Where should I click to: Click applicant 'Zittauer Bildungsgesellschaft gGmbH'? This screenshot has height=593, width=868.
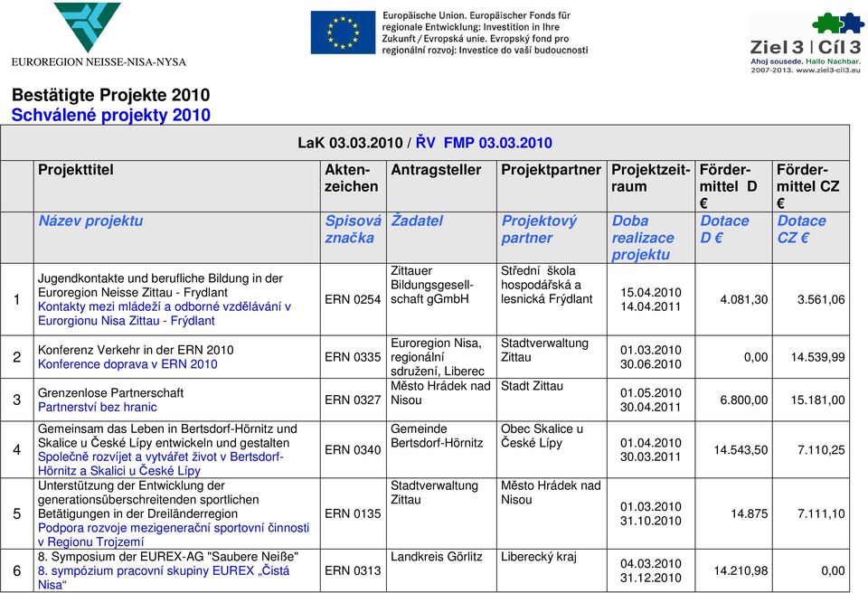(x=432, y=285)
